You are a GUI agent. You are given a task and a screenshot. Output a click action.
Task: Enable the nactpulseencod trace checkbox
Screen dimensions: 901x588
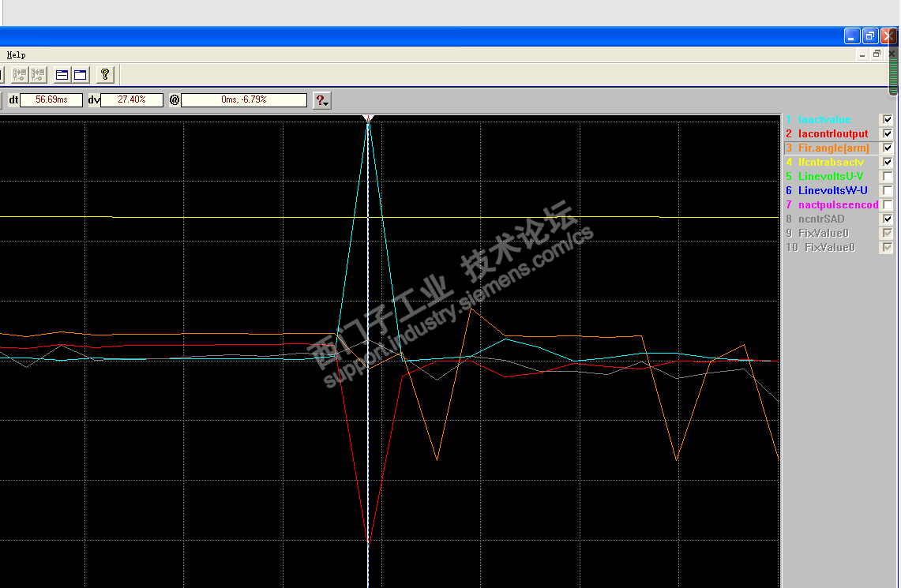tap(888, 204)
